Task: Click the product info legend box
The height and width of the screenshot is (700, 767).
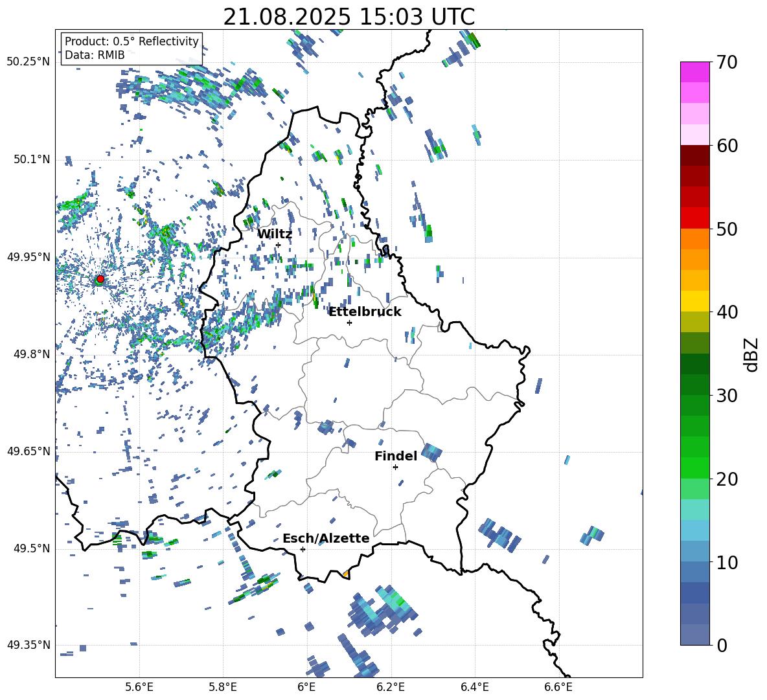Action: coord(132,48)
